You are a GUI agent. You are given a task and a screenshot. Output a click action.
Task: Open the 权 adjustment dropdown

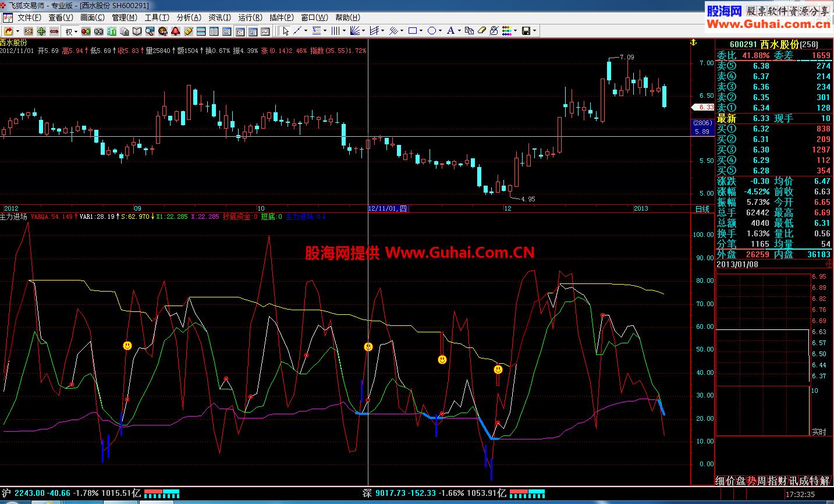(71, 31)
